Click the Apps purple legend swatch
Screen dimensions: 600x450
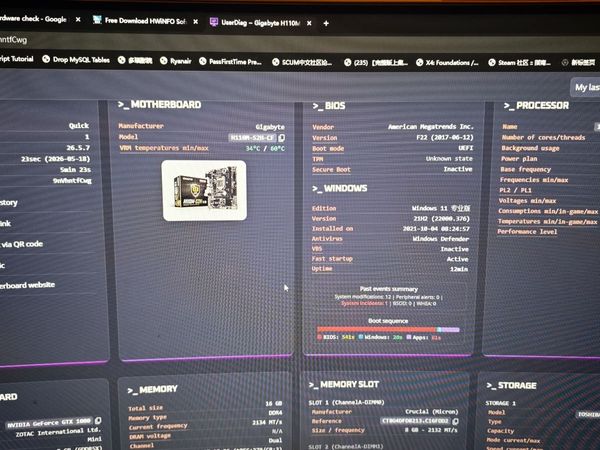click(x=409, y=337)
